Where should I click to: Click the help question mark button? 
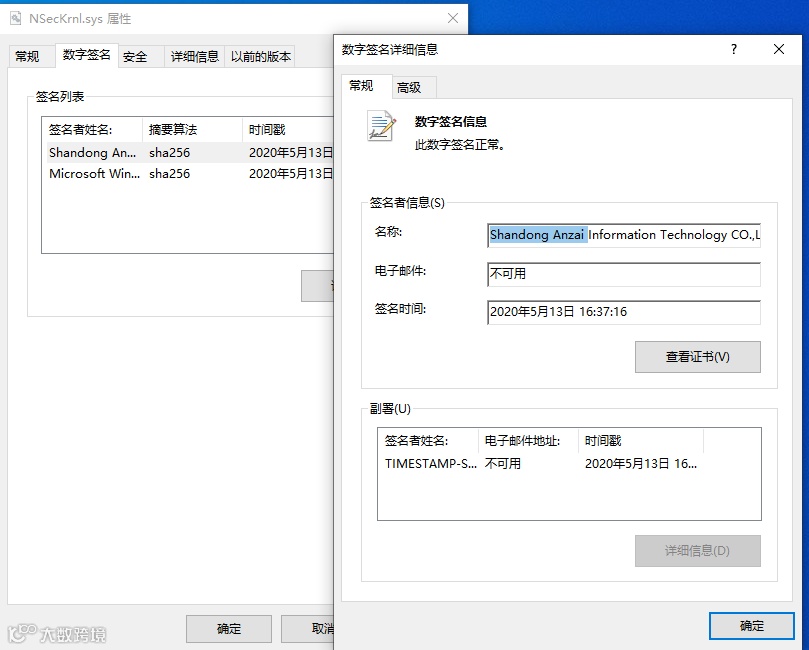coord(734,49)
